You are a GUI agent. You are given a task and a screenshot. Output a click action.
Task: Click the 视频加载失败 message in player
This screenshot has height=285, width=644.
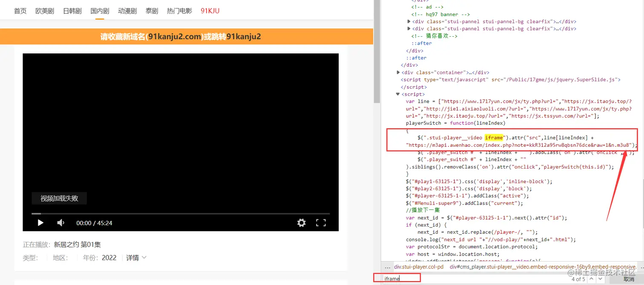[59, 198]
